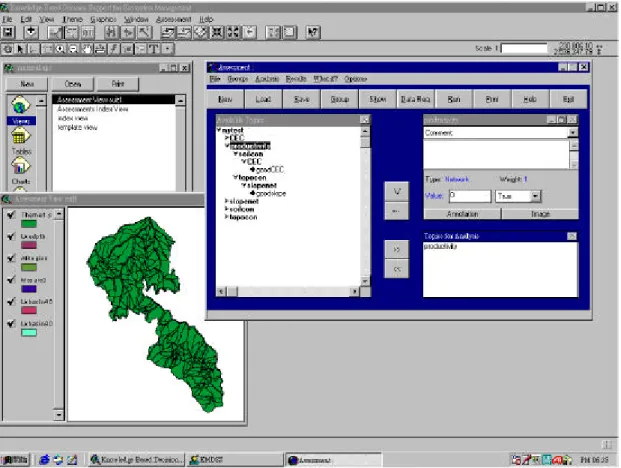Select the Draw Point tool
This screenshot has height=468, width=621.
click(x=168, y=49)
